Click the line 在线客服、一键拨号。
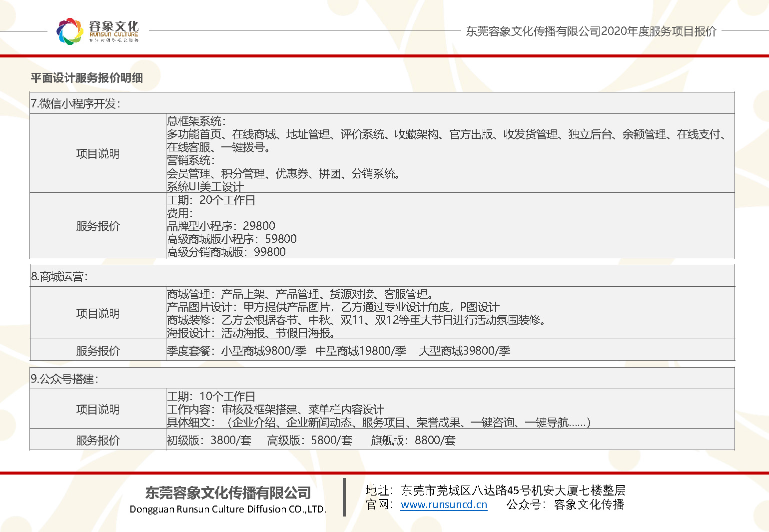Screen dimensions: 769x532 click(x=219, y=147)
